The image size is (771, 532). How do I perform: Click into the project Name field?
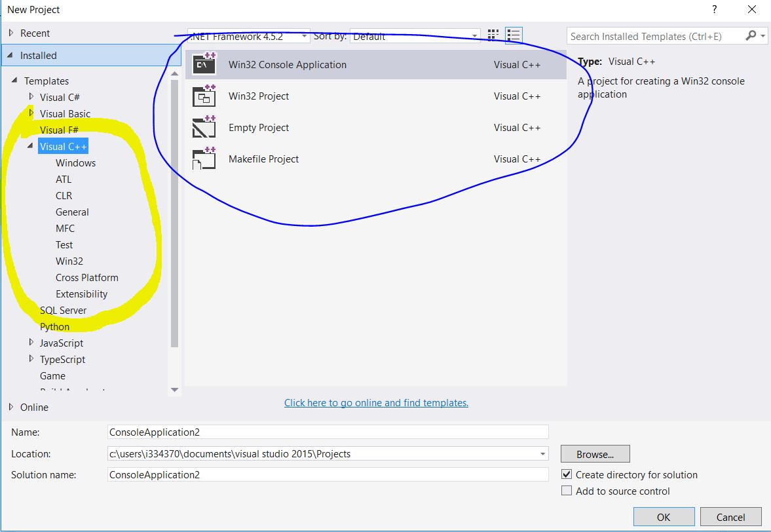(328, 432)
